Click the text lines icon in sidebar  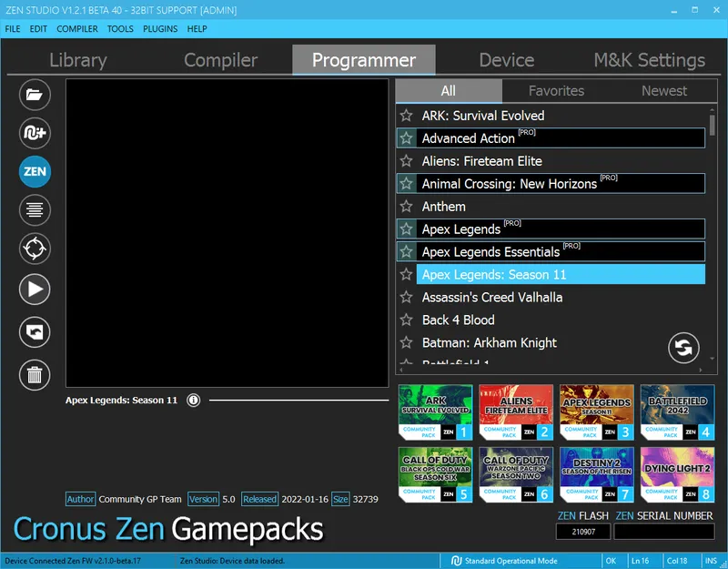35,210
